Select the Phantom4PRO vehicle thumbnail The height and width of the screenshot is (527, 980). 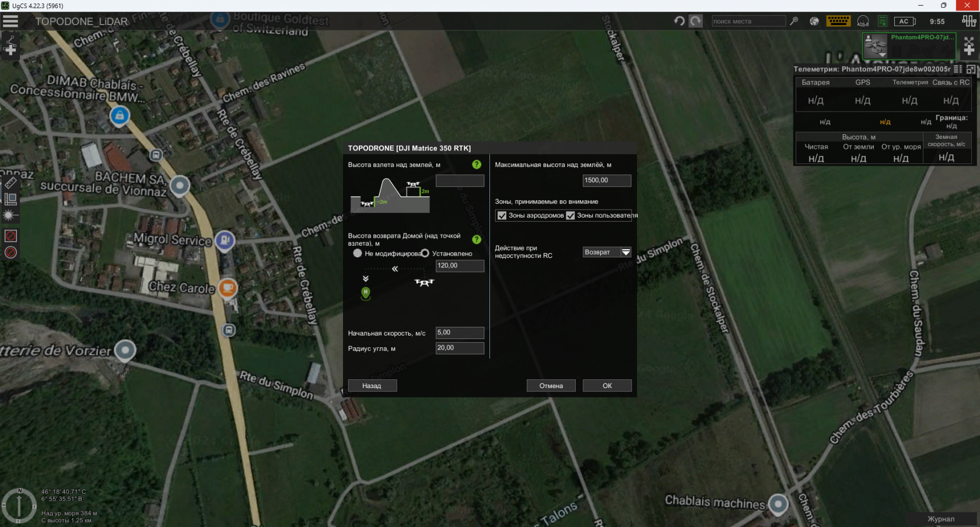(x=876, y=46)
